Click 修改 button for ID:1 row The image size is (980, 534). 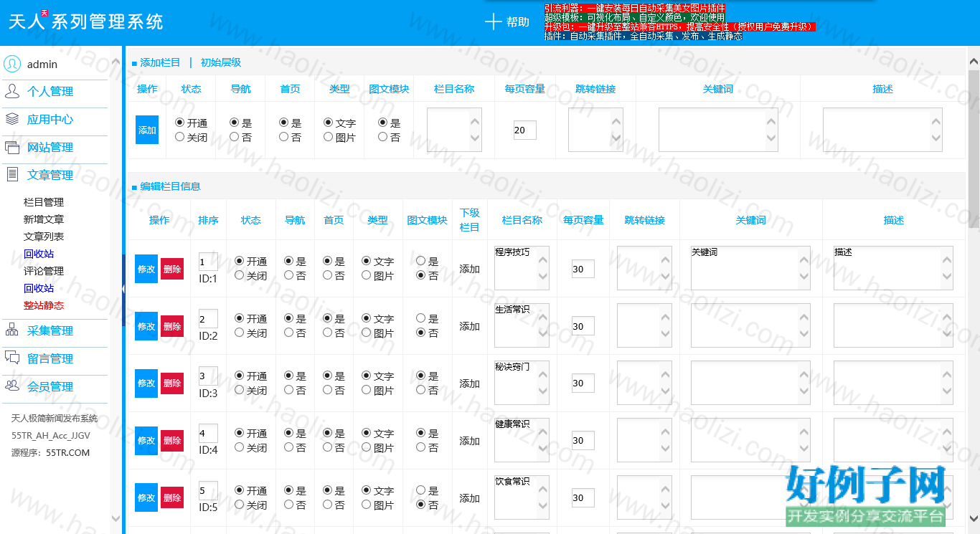146,269
